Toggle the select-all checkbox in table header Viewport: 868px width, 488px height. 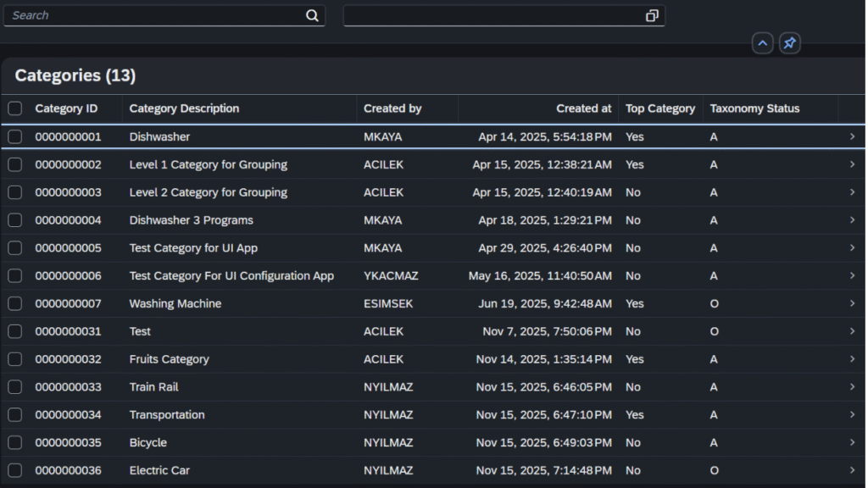click(15, 108)
